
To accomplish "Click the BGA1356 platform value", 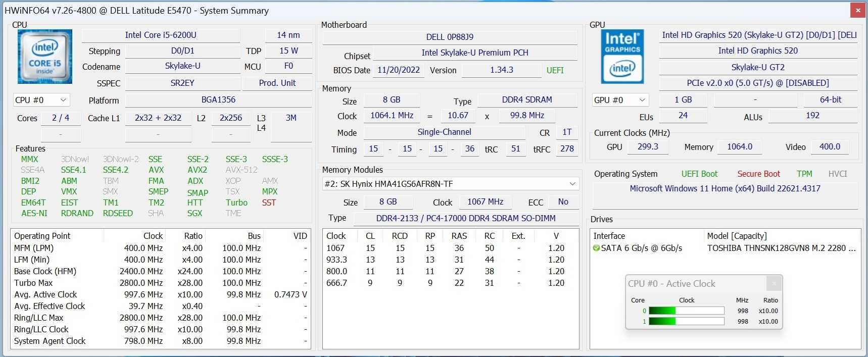I will click(218, 100).
